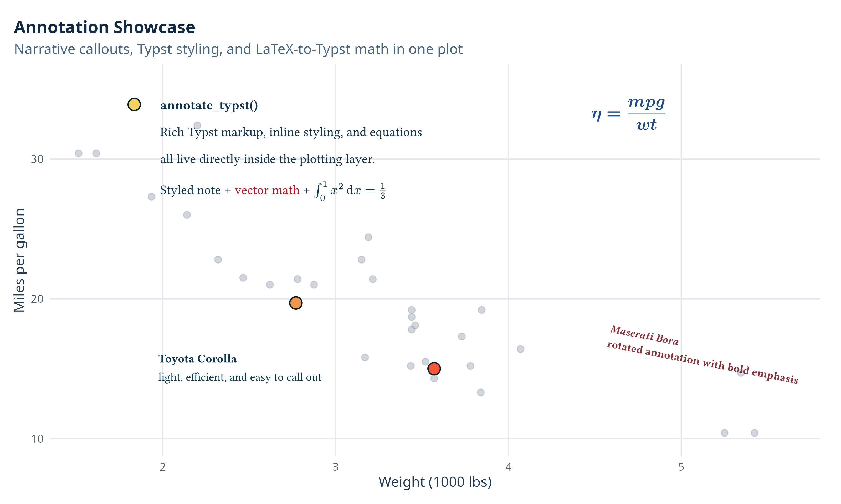The width and height of the screenshot is (841, 504).
Task: Click the integral equation in the note
Action: (350, 191)
